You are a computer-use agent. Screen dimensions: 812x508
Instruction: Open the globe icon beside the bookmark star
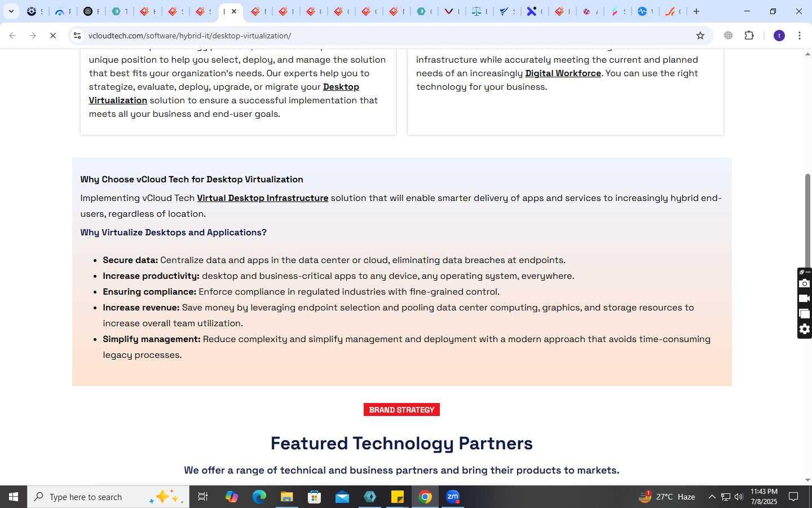pos(728,36)
